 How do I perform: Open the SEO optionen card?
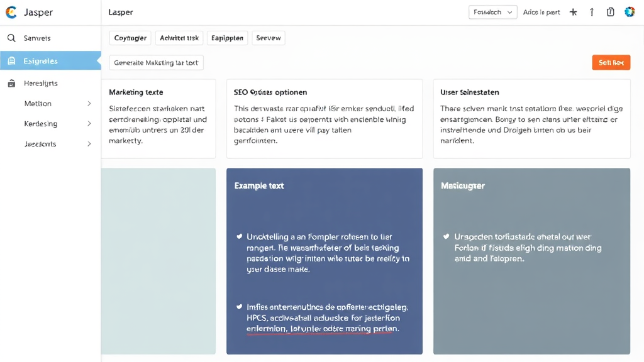[324, 119]
